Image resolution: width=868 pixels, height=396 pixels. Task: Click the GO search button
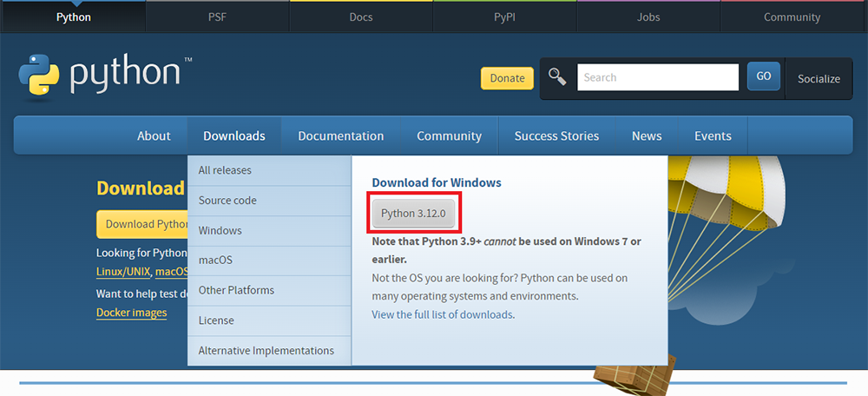pyautogui.click(x=763, y=76)
